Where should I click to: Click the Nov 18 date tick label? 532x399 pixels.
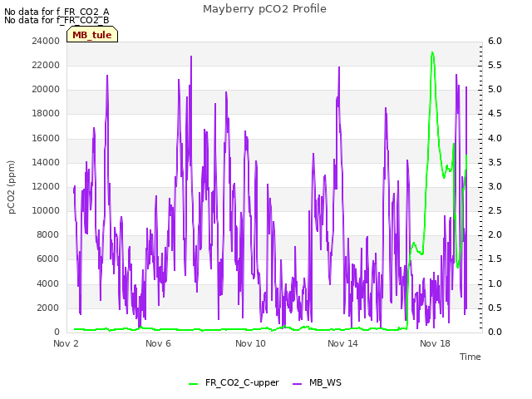coord(435,343)
